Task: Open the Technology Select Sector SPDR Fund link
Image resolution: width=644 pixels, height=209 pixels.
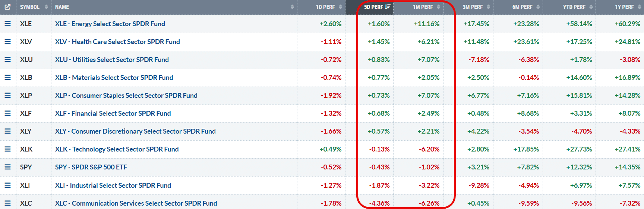Action: (x=117, y=149)
